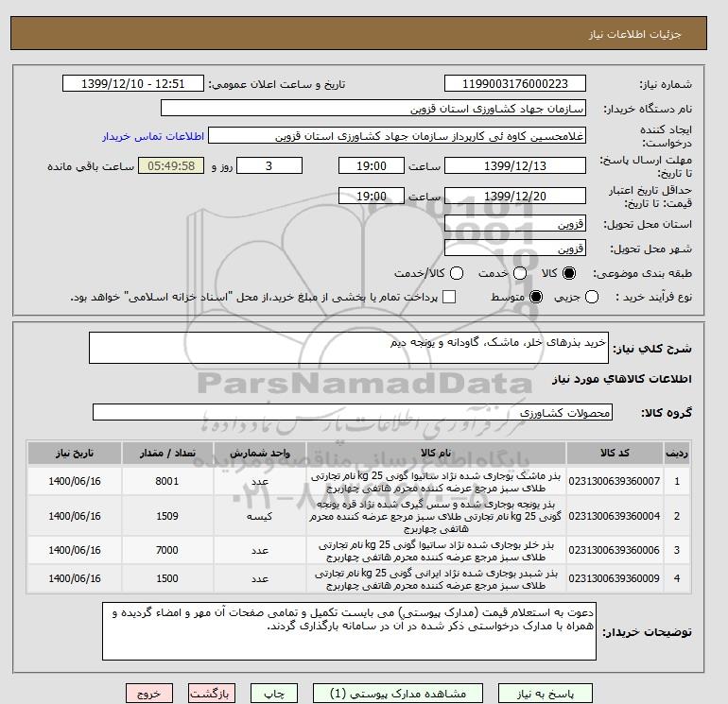The width and height of the screenshot is (728, 704).
Task: Click the پاسخ به نیاز button
Action: pos(546,694)
